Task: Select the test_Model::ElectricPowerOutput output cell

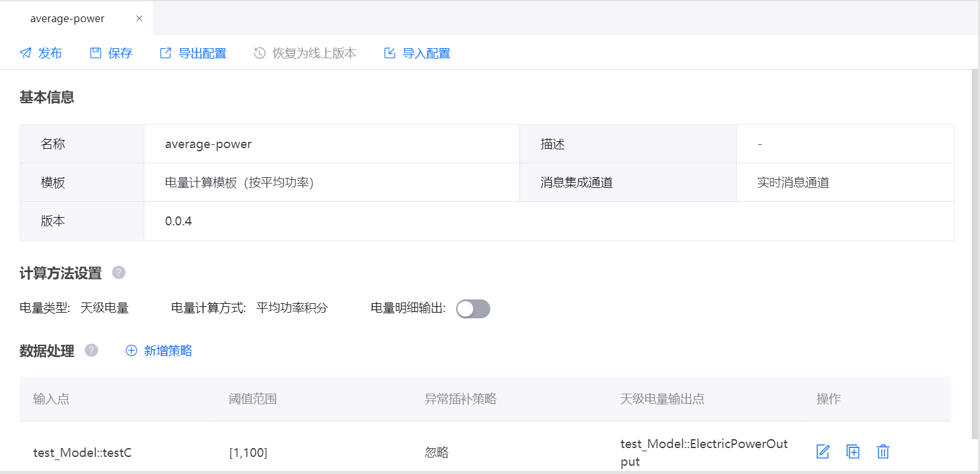Action: 704,452
